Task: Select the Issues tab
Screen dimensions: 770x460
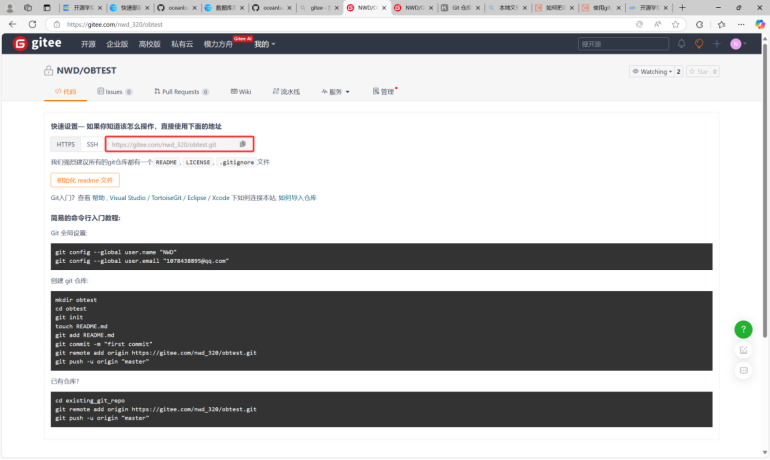Action: click(114, 91)
